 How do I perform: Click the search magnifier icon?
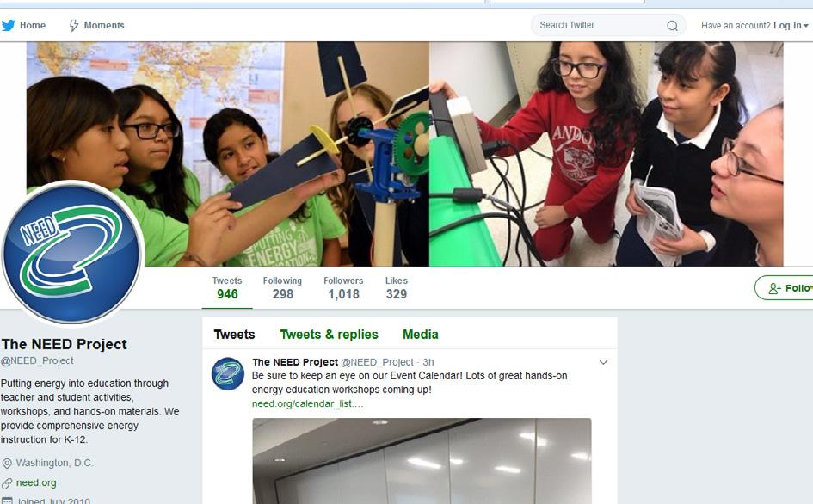[673, 26]
